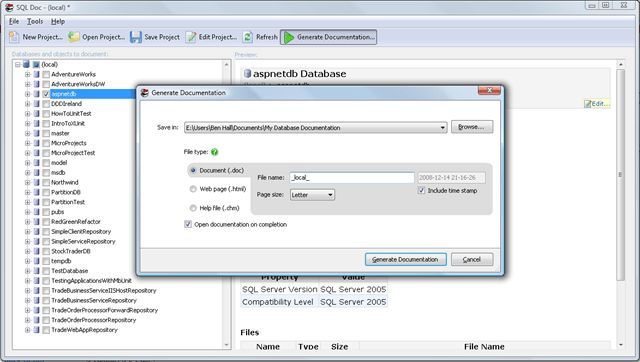Image resolution: width=640 pixels, height=362 pixels.
Task: Select the Web page (.html) radio button
Action: [193, 189]
